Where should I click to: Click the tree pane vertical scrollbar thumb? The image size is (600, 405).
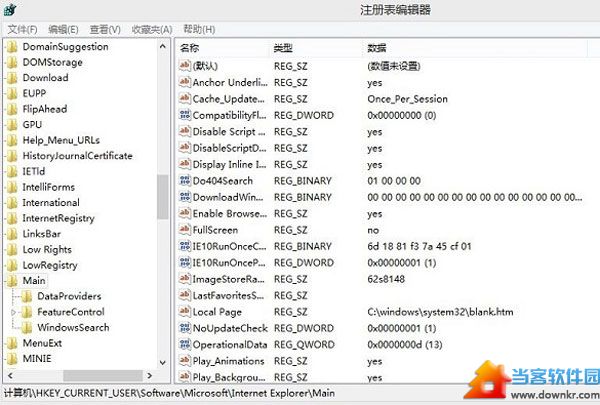(x=163, y=196)
